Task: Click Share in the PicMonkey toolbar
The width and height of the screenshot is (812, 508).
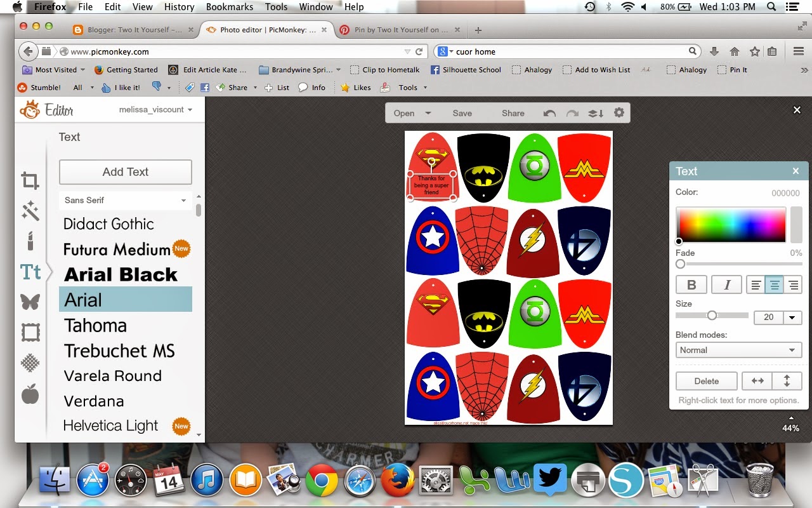Action: [x=513, y=113]
